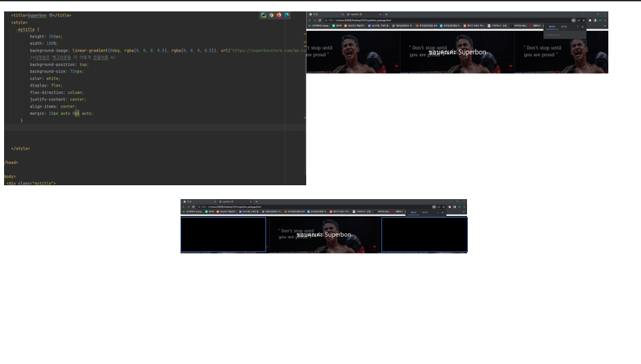Screen dimensions: 641x364
Task: Open the first bookmark in the upper browser's bookmarks bar
Action: 318,26
